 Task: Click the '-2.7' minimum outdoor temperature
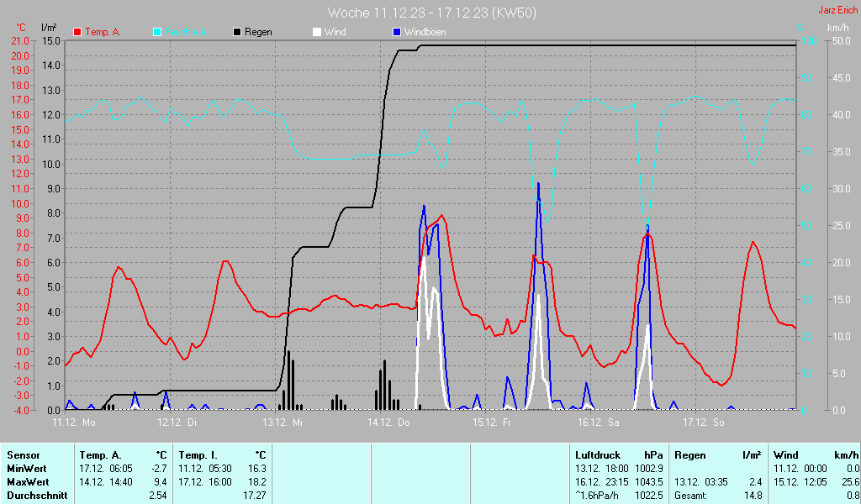pyautogui.click(x=160, y=469)
